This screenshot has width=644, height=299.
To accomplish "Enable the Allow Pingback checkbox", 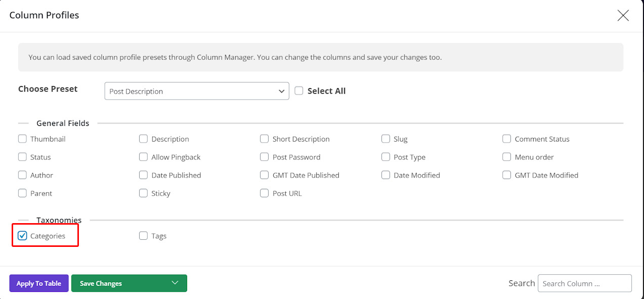I will click(143, 157).
